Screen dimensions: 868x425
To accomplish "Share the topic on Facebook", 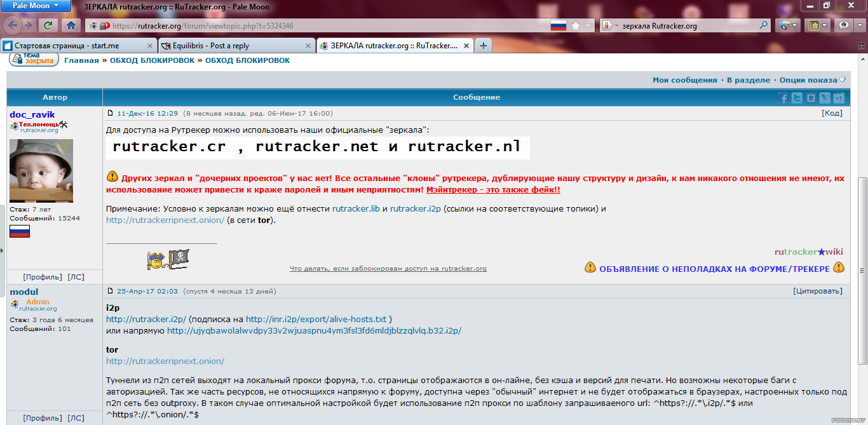I will pos(783,98).
